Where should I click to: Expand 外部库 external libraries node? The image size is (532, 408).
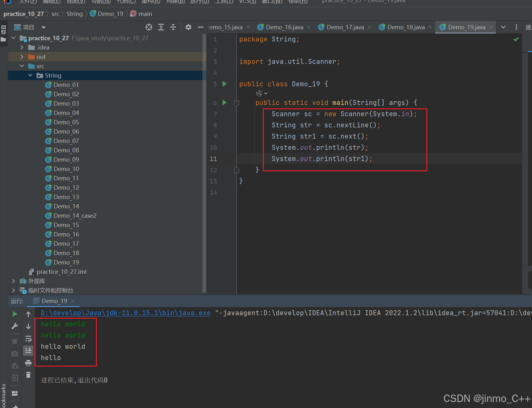click(13, 281)
